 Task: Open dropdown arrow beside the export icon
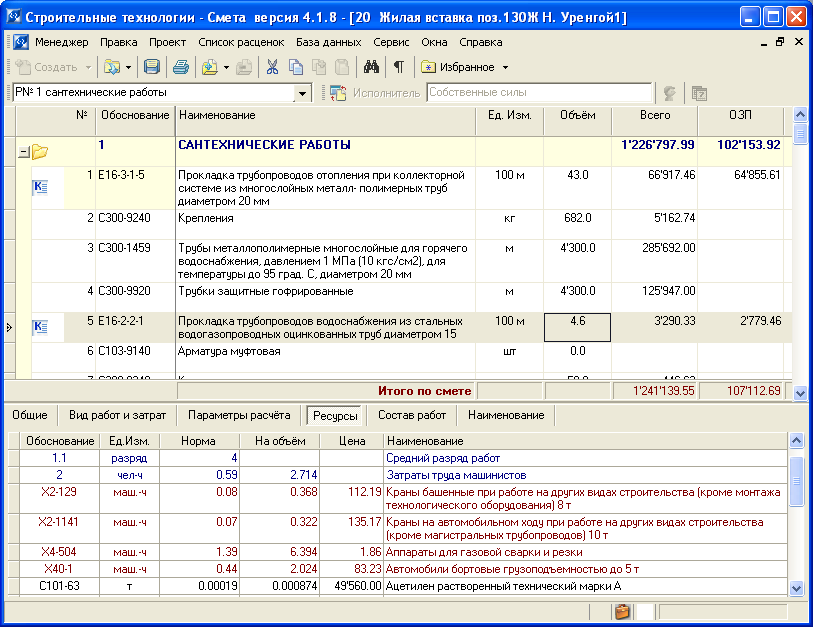(x=226, y=67)
